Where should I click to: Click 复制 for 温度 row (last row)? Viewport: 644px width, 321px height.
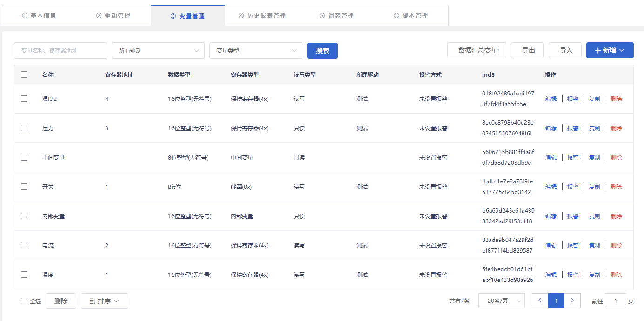click(x=595, y=275)
